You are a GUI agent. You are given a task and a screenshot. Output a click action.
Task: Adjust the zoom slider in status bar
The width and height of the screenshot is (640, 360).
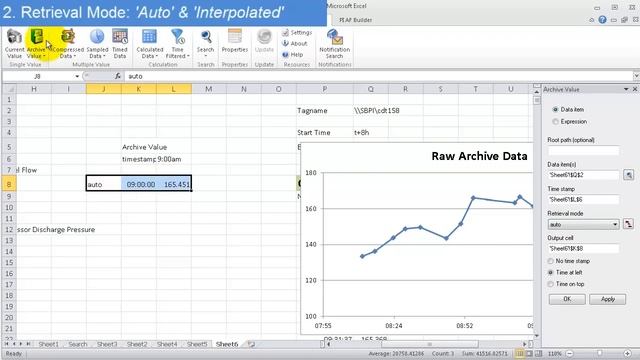[x=599, y=353]
